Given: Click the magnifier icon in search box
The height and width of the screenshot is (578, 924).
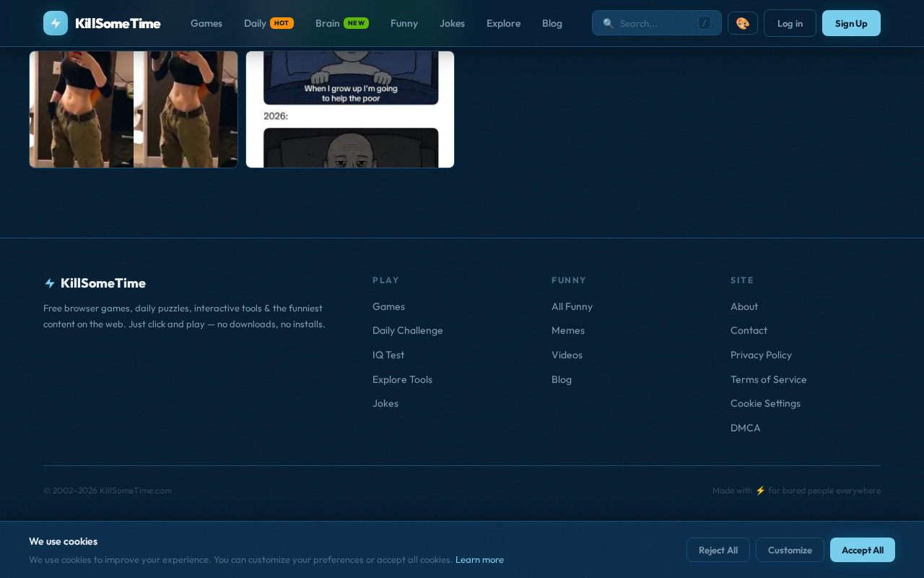Looking at the screenshot, I should pyautogui.click(x=609, y=23).
